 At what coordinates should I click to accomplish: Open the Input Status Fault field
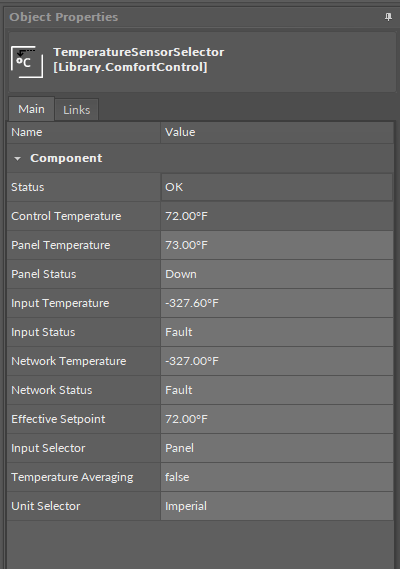click(277, 332)
